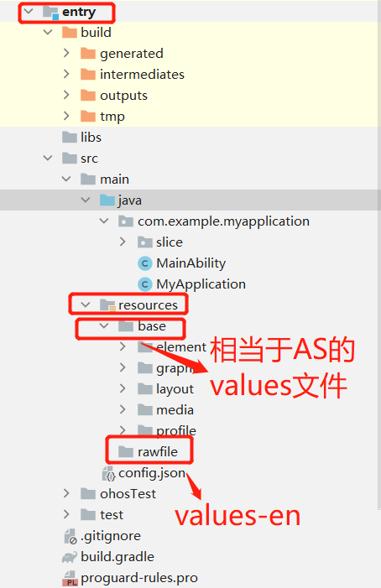Viewport: 381px width, 588px height.
Task: Click the test folder icon
Action: point(88,515)
